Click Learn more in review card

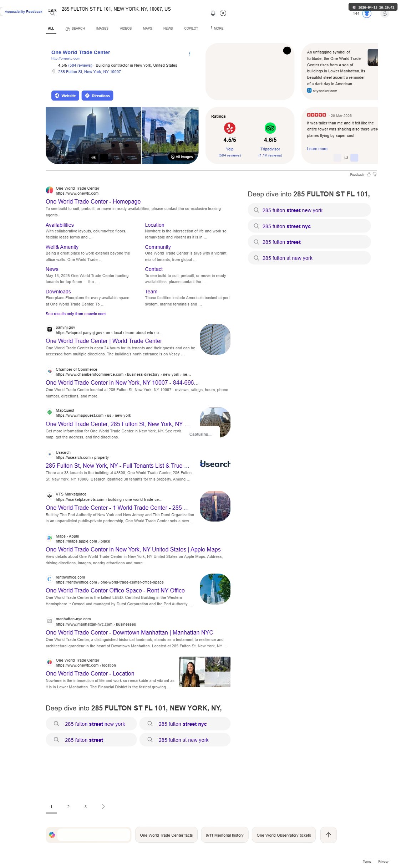click(x=317, y=149)
